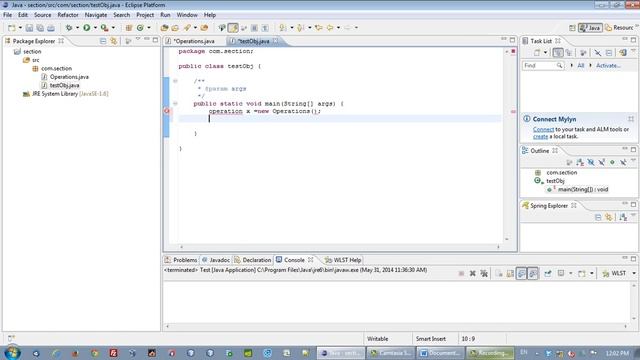Click the Save toolbar icon
The height and width of the screenshot is (360, 640).
(29, 28)
